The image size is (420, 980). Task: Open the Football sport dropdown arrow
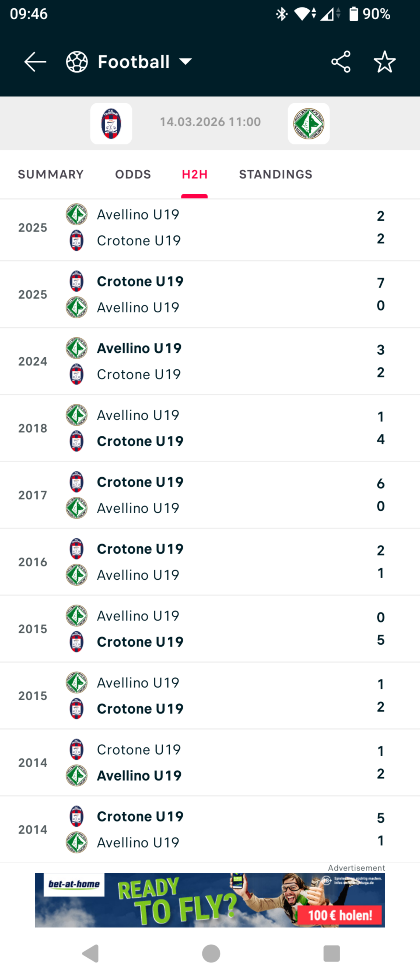(186, 62)
